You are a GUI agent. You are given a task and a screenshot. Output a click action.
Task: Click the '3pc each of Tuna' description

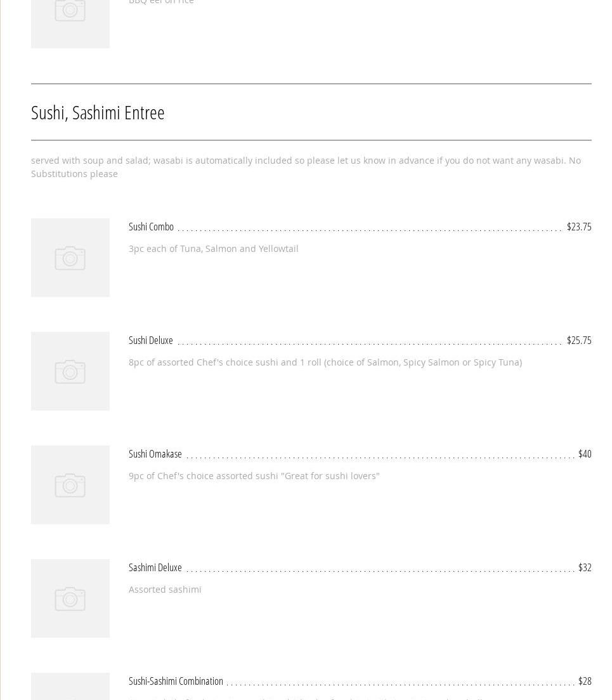(213, 249)
